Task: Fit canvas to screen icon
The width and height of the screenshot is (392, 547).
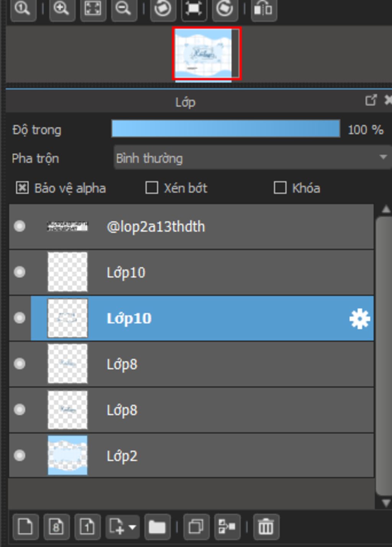Action: [x=93, y=8]
